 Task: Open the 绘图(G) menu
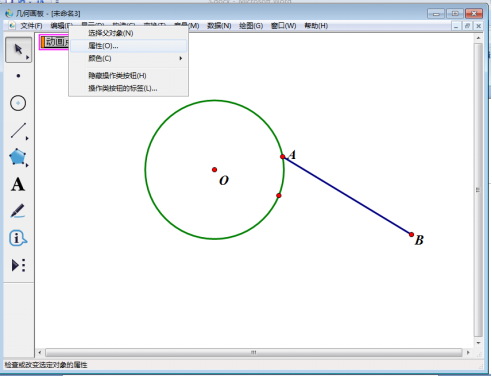pyautogui.click(x=251, y=26)
